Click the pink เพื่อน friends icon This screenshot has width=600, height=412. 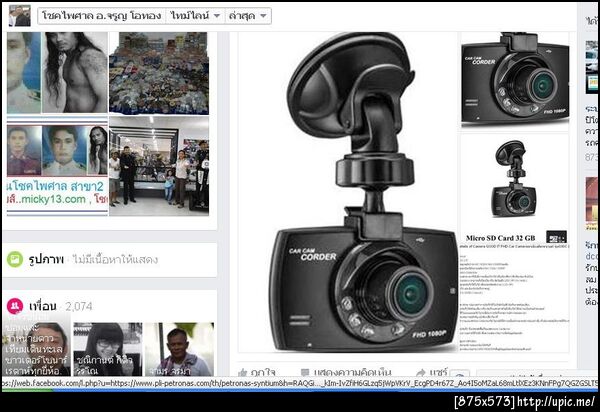(x=15, y=306)
